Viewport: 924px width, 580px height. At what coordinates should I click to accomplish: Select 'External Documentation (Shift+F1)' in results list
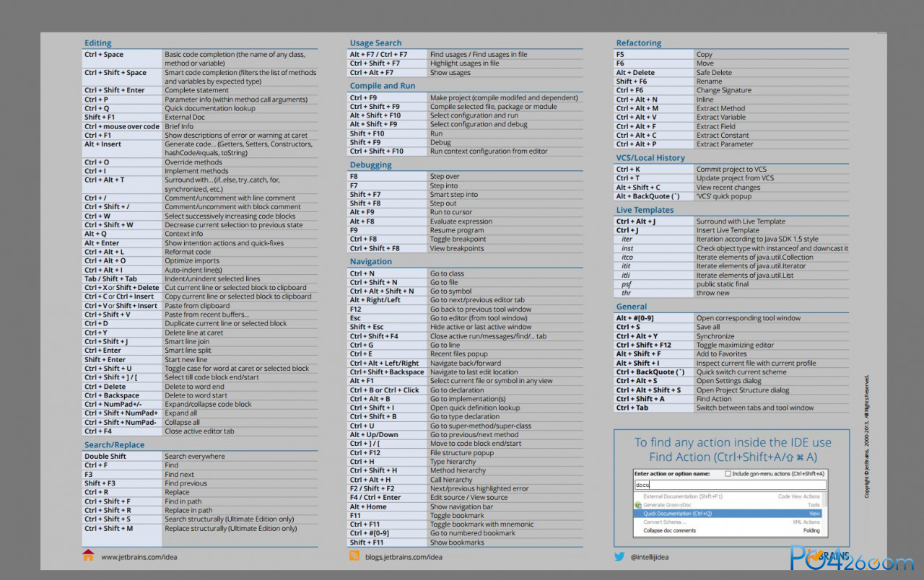click(728, 496)
